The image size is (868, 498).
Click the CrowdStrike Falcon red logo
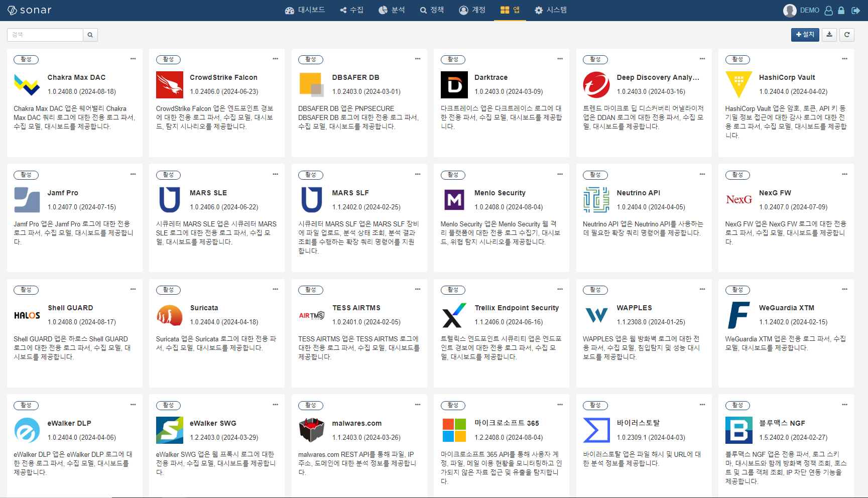170,85
